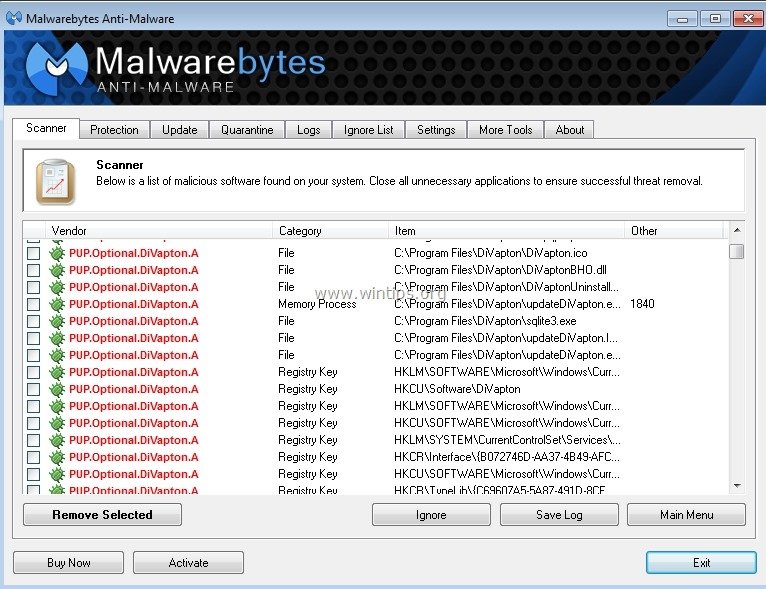
Task: Click the bug icon beside sqlite3.exe row
Action: point(57,321)
